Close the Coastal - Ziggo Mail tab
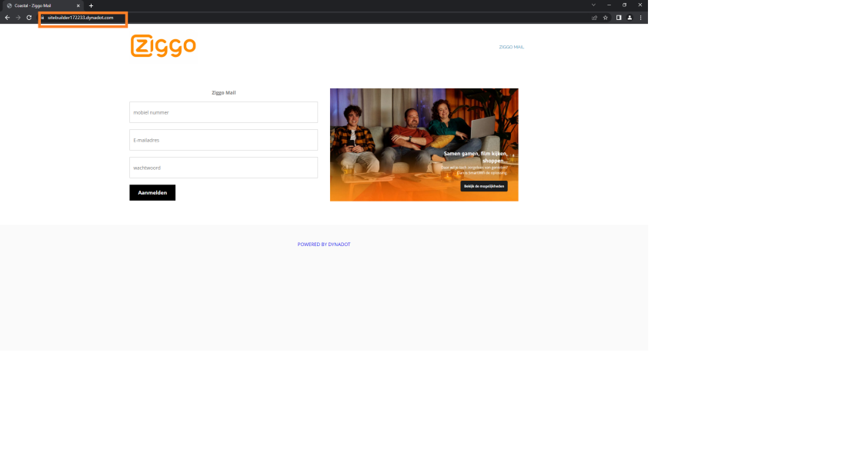Screen dimensions: 868x449 (x=78, y=5)
